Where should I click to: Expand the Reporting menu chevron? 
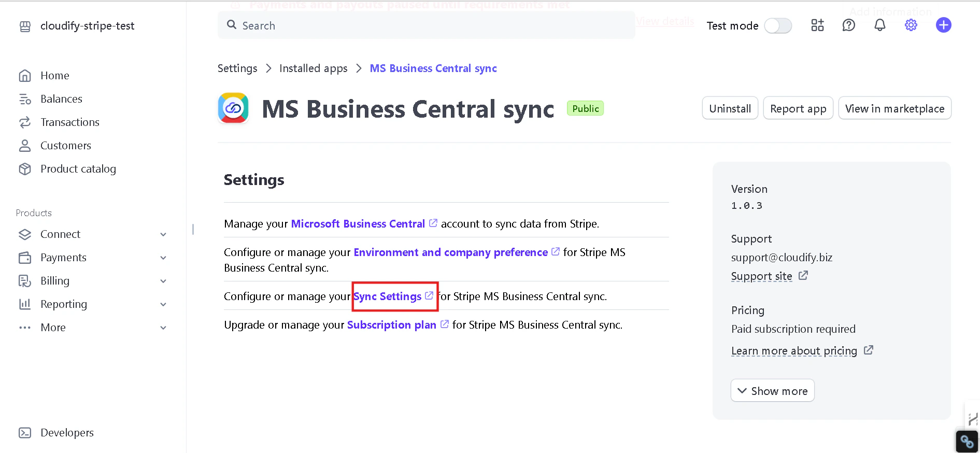click(x=163, y=304)
